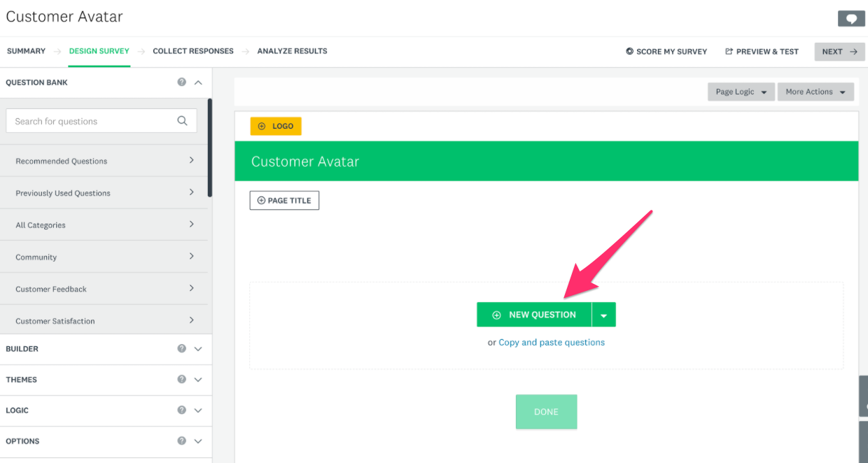Open the Page Logic dropdown

(x=741, y=92)
